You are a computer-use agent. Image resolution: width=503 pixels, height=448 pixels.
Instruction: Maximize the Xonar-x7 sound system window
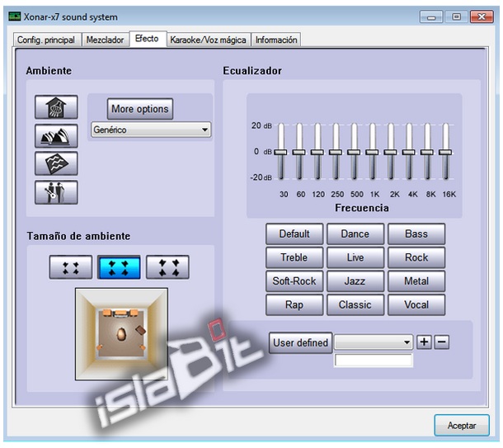(456, 17)
